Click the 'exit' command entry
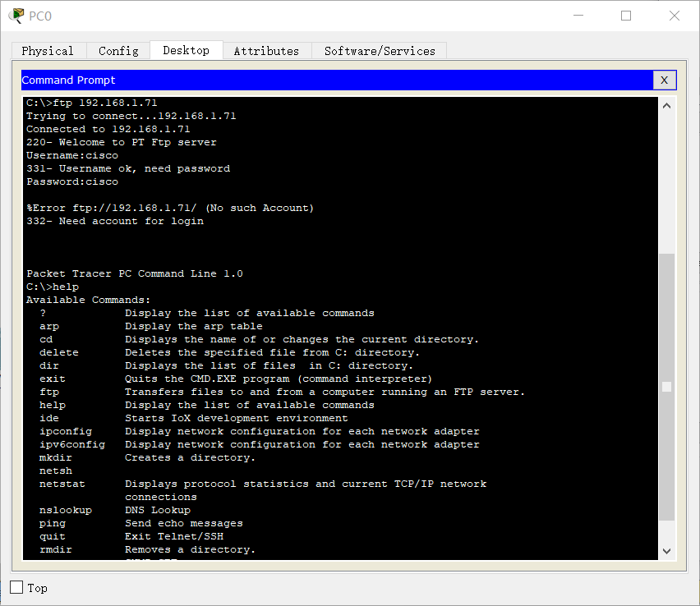 [x=53, y=379]
